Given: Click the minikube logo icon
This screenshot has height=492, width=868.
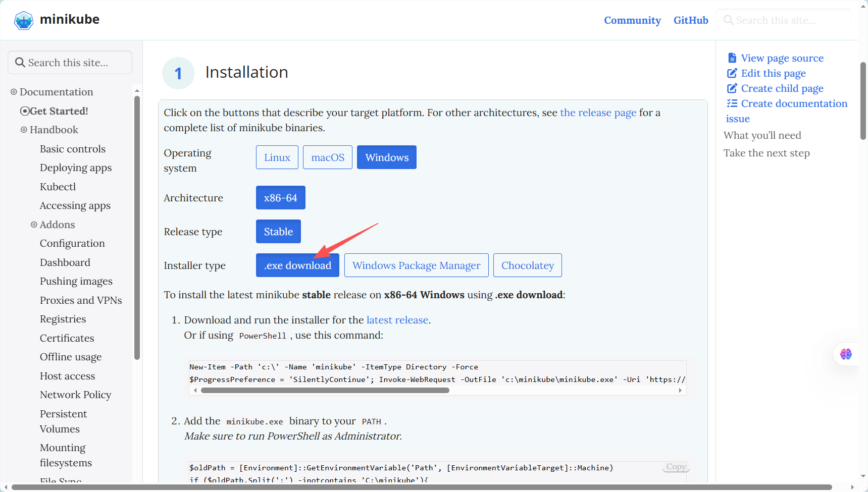Looking at the screenshot, I should click(24, 21).
